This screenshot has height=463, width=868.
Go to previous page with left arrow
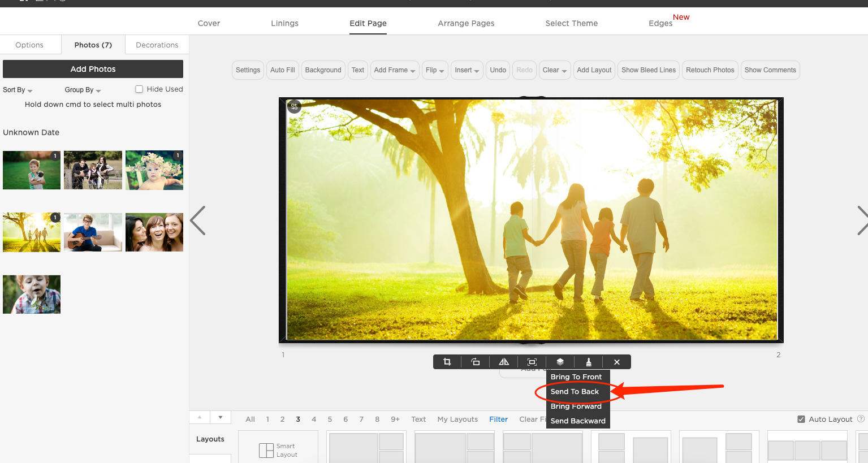click(198, 220)
